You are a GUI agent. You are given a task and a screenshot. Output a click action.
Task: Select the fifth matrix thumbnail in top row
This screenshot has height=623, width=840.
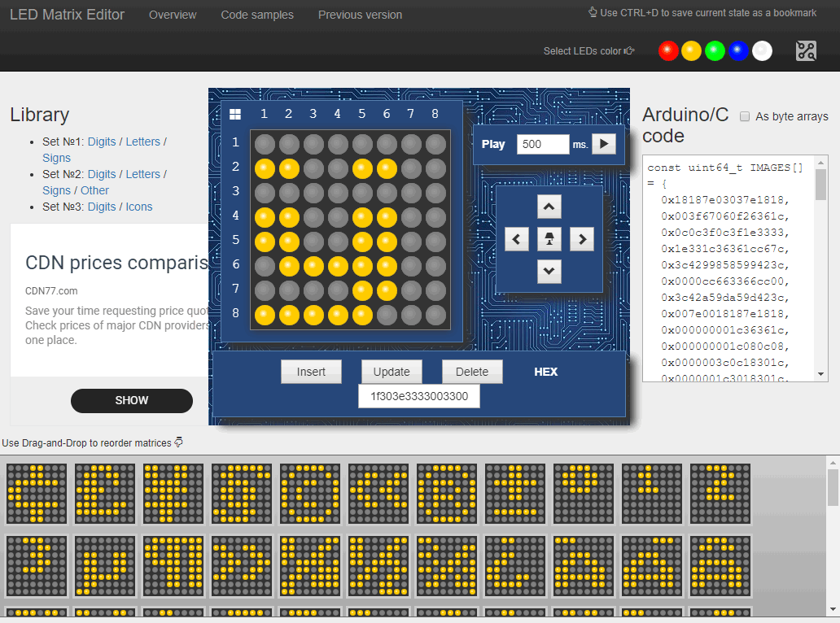310,494
